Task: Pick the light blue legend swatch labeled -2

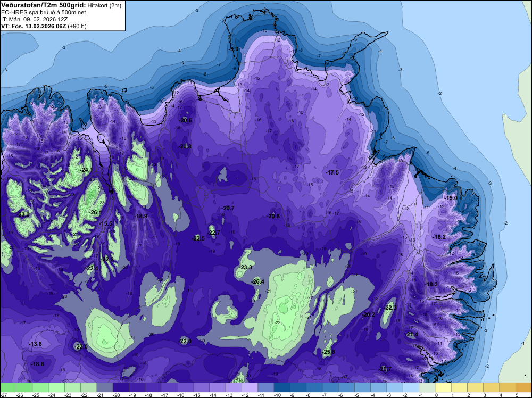Action: 411,387
